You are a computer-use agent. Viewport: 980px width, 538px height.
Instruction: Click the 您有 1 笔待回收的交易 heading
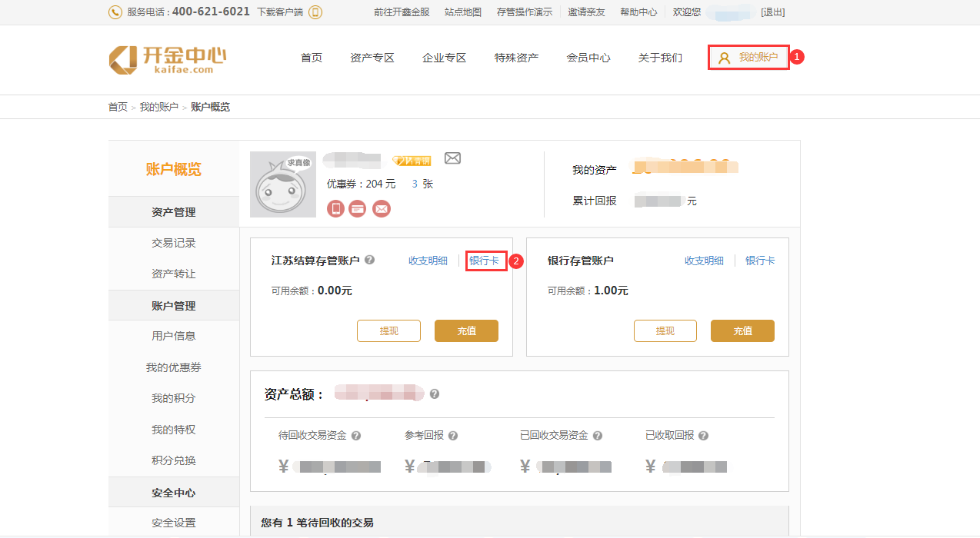pyautogui.click(x=317, y=523)
